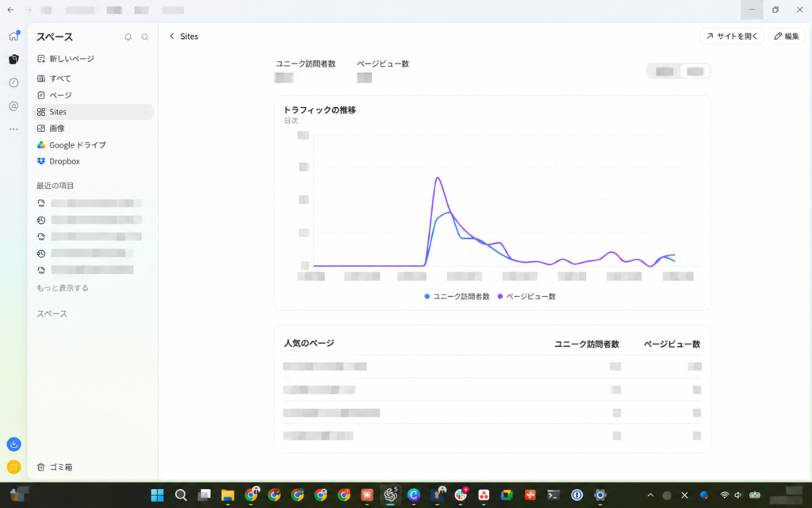Image resolution: width=812 pixels, height=508 pixels.
Task: Click the browser forward arrow in the title bar
Action: pos(29,10)
